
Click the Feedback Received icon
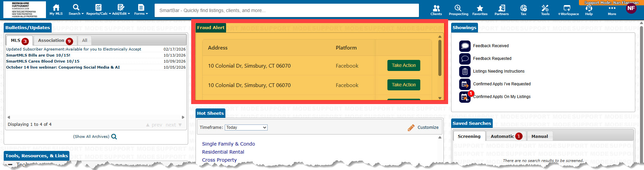[x=465, y=46]
